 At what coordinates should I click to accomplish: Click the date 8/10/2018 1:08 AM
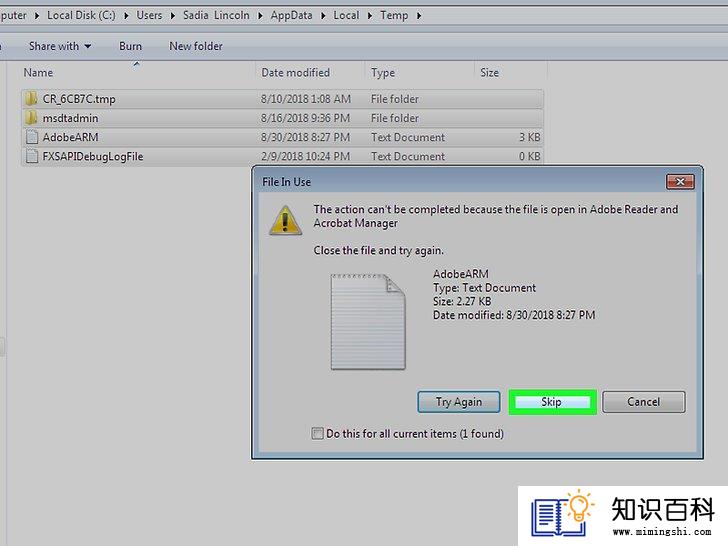click(306, 99)
